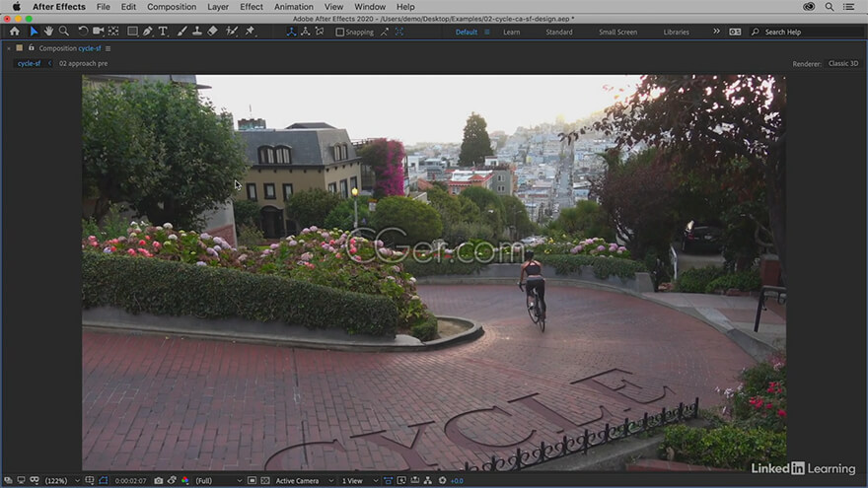Open the Apple menu

pos(16,7)
